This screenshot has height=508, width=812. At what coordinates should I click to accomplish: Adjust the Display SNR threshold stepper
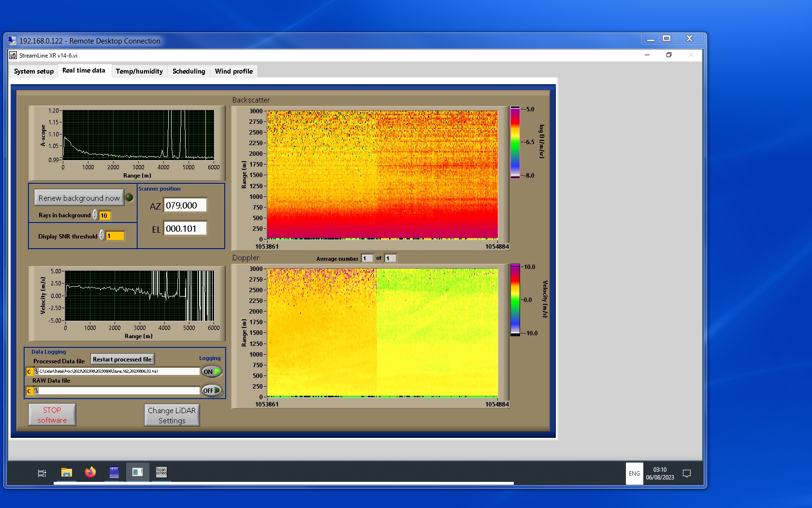[x=102, y=236]
